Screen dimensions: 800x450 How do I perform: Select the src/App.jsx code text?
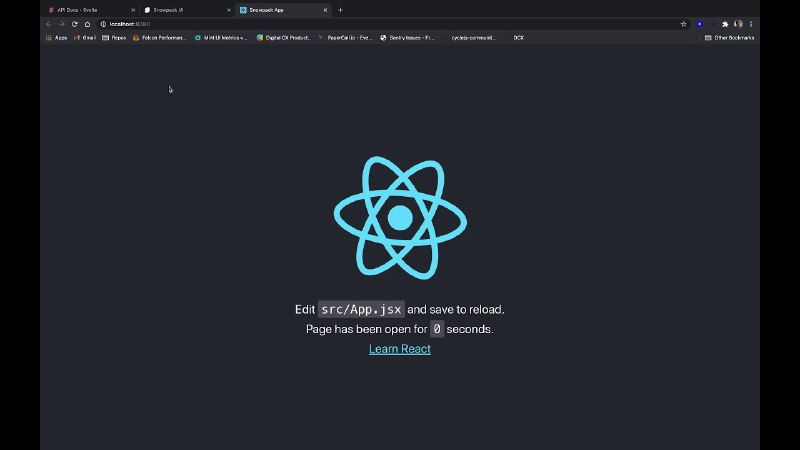point(361,309)
